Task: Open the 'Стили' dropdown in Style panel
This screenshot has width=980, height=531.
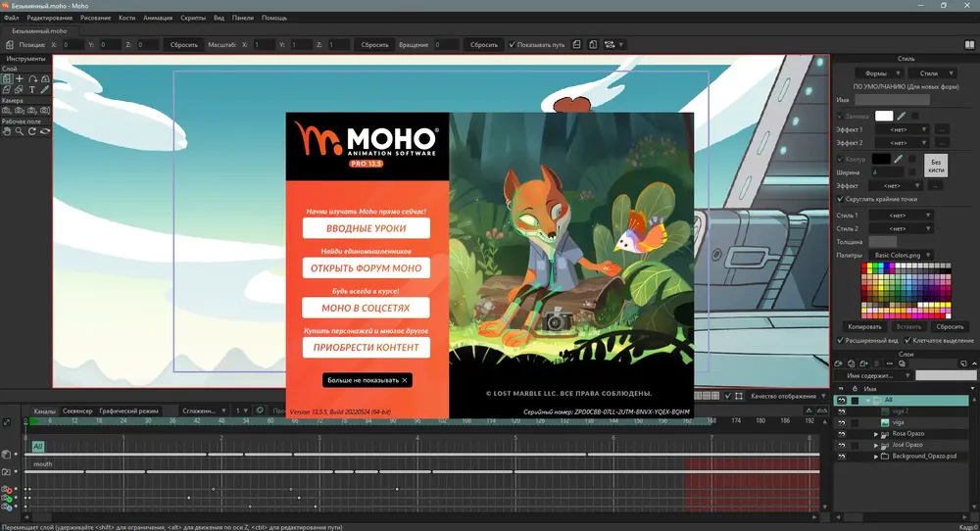Action: click(933, 73)
